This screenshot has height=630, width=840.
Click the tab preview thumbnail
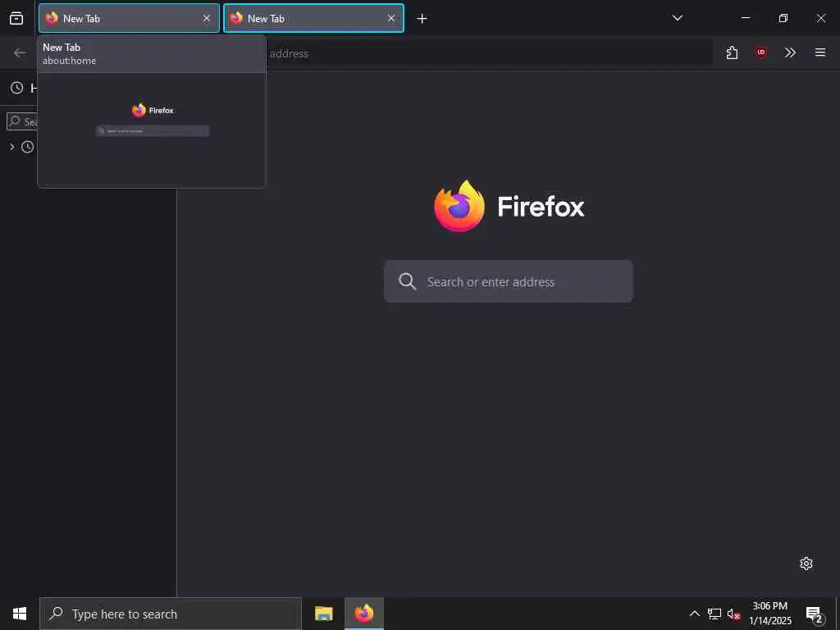click(x=152, y=130)
